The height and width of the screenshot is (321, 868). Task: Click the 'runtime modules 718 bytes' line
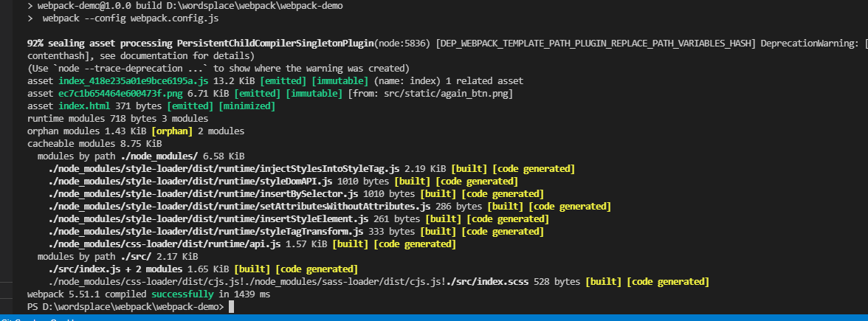click(118, 118)
